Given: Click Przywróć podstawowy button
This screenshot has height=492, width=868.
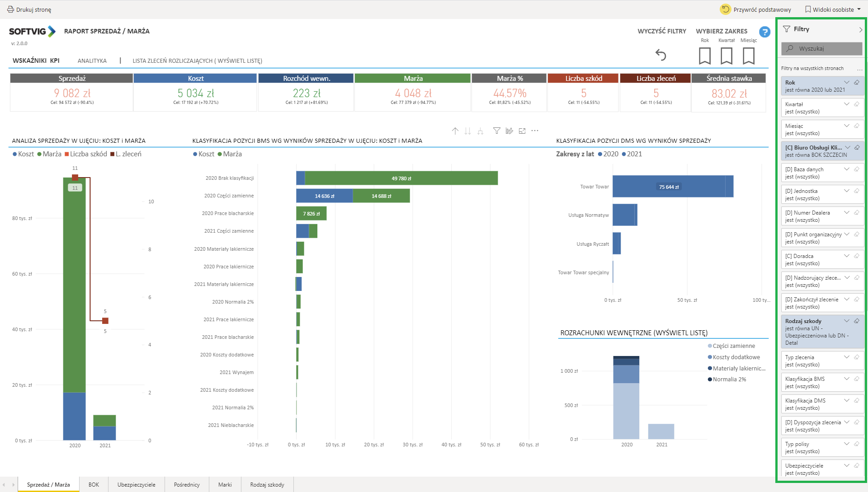Looking at the screenshot, I should (x=755, y=9).
